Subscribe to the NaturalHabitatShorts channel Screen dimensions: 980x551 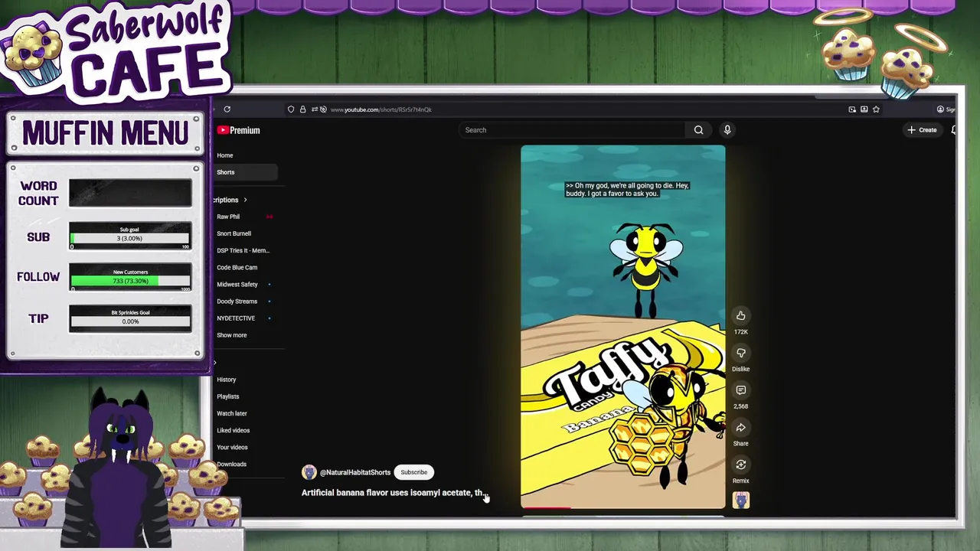click(413, 472)
